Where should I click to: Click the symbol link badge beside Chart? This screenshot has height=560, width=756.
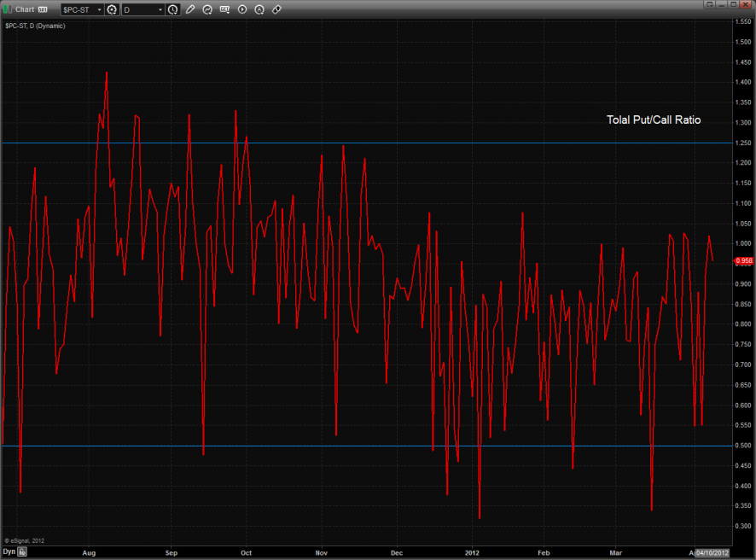[43, 9]
